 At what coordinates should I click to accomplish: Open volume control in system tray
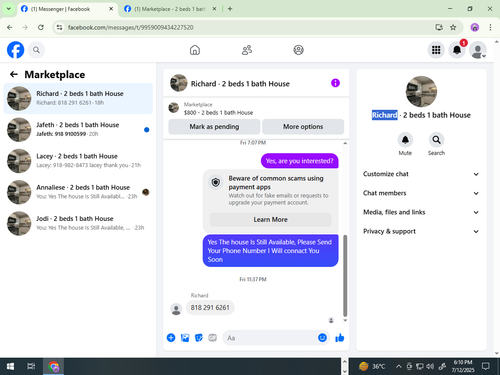(x=430, y=366)
